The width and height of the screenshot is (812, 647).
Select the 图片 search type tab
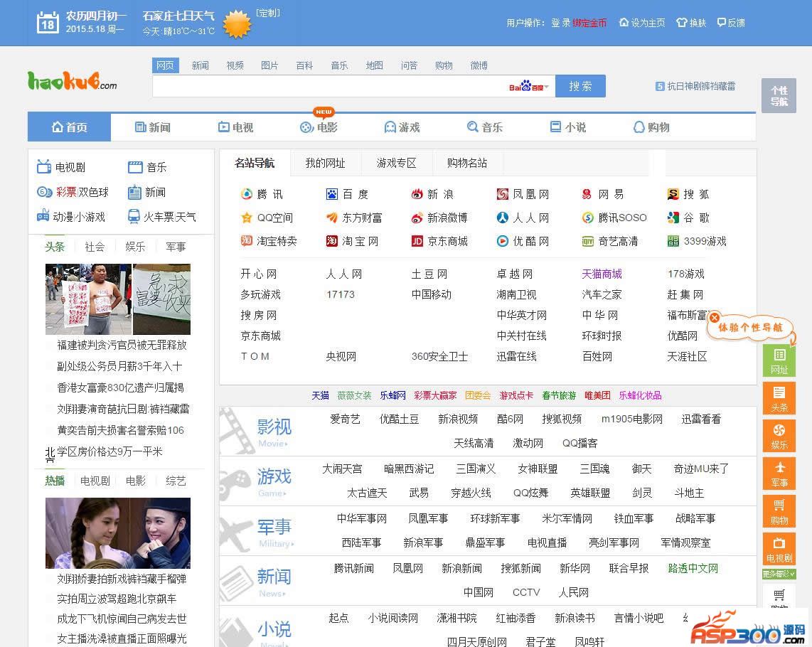pos(269,65)
